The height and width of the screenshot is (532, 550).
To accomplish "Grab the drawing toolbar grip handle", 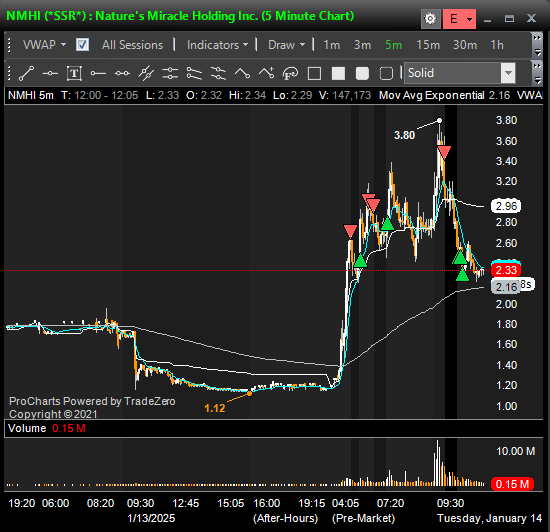I will pyautogui.click(x=9, y=73).
